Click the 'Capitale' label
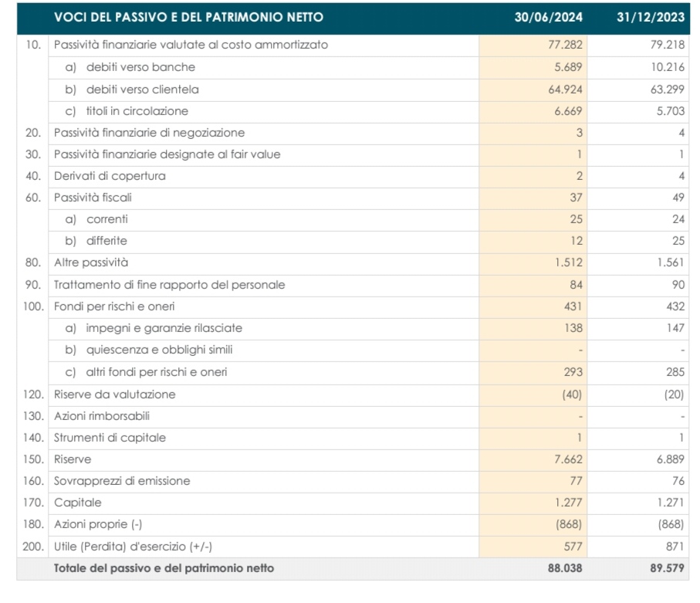The height and width of the screenshot is (603, 700). point(78,503)
